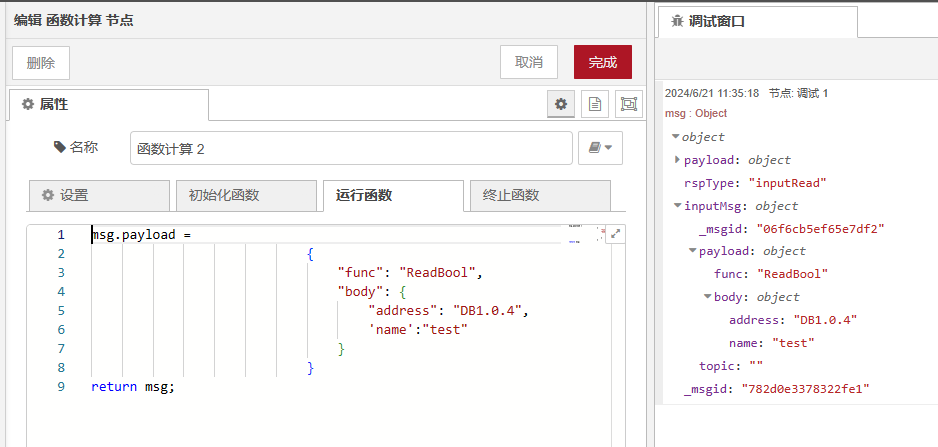Expand the code editor to fullscreen

pyautogui.click(x=615, y=234)
